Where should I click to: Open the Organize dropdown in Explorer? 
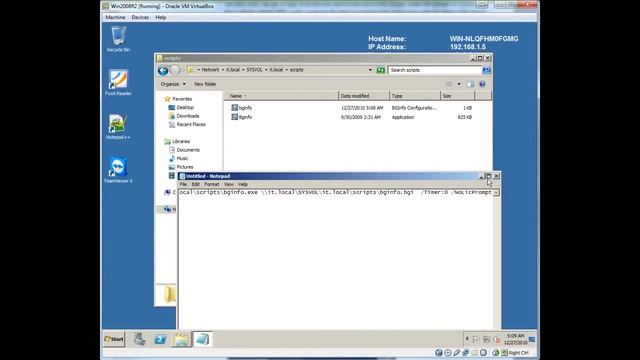(173, 84)
